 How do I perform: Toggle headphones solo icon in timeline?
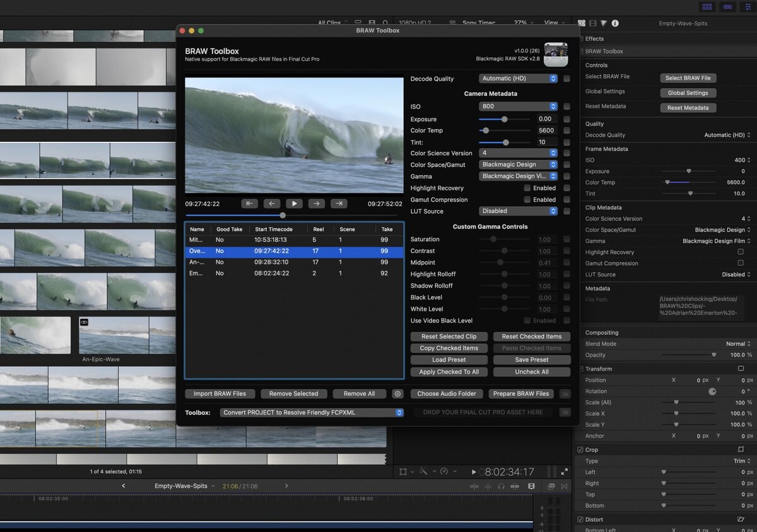coord(501,486)
